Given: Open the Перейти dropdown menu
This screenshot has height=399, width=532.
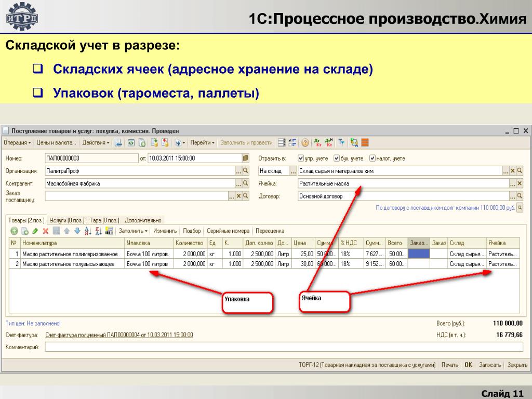Looking at the screenshot, I should pyautogui.click(x=202, y=143).
